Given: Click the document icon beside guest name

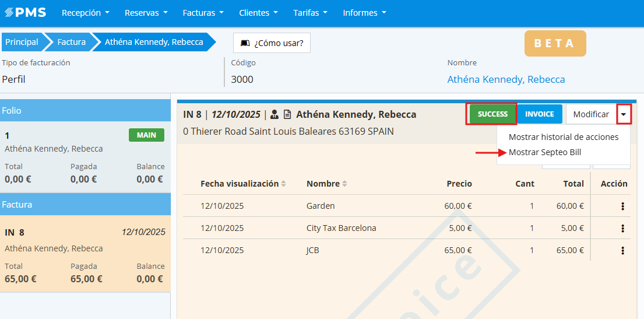Looking at the screenshot, I should (287, 114).
